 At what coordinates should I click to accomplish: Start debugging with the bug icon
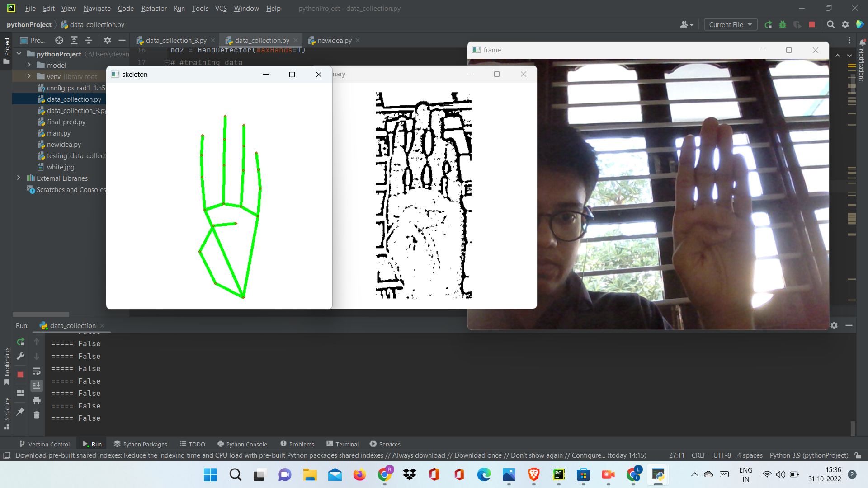[783, 25]
